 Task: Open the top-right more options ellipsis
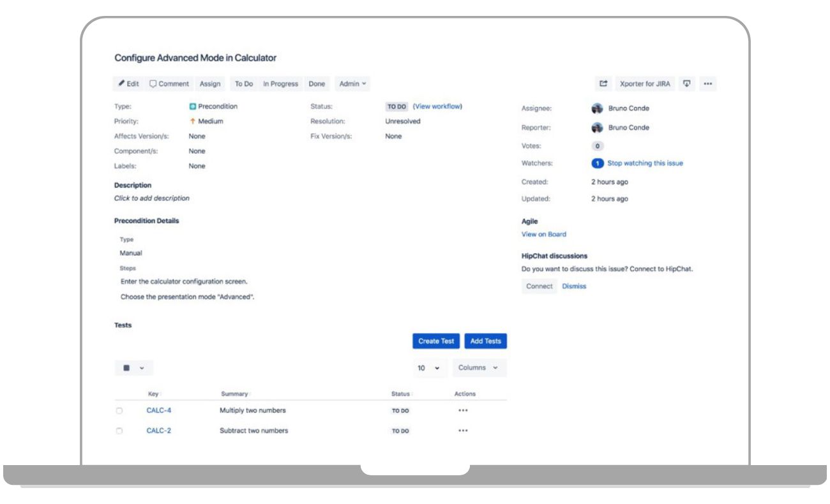pyautogui.click(x=707, y=84)
